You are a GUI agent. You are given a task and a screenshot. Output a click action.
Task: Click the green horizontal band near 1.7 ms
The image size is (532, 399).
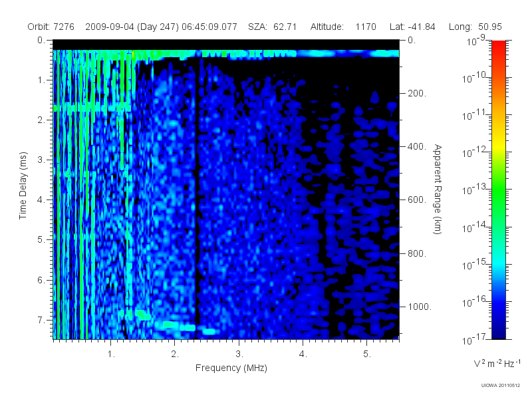pyautogui.click(x=92, y=108)
